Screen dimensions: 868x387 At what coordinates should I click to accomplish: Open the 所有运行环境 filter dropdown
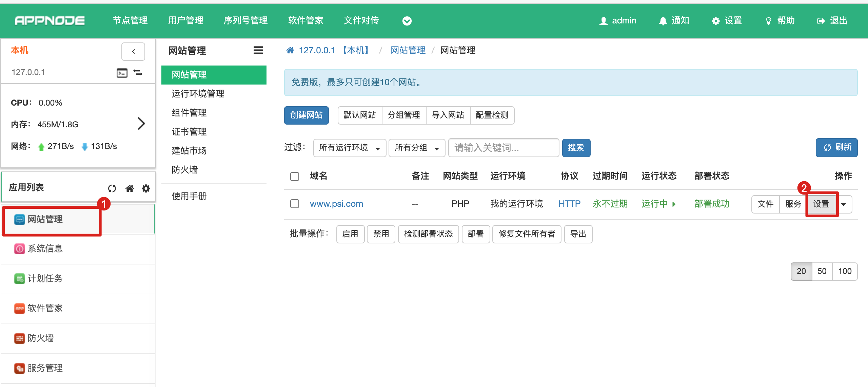[349, 148]
